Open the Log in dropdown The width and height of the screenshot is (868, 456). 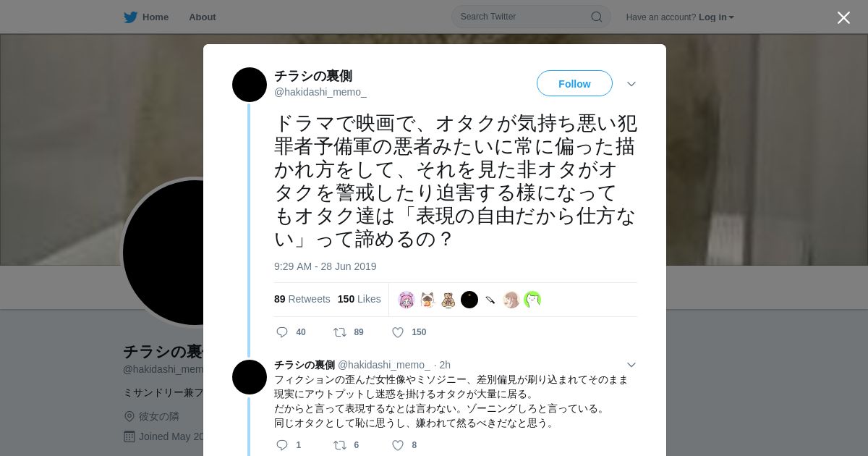(716, 17)
